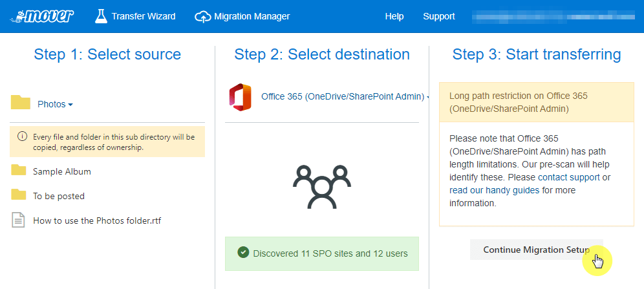Click the blurred account name in header
644x289 pixels.
[x=553, y=16]
